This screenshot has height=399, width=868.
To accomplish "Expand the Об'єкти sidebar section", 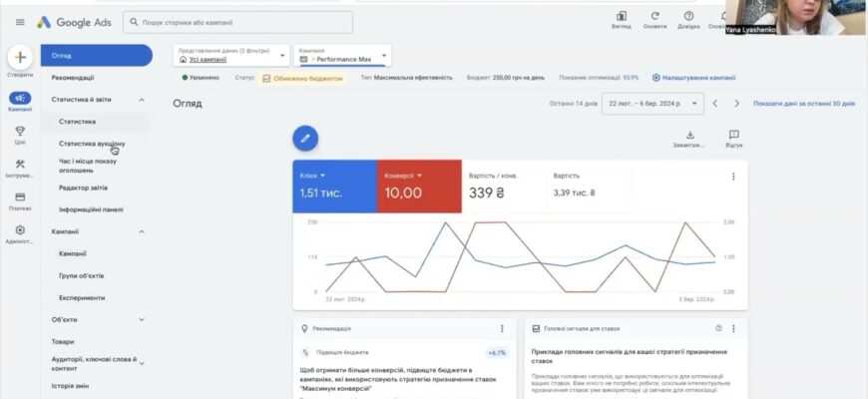I will coord(142,319).
